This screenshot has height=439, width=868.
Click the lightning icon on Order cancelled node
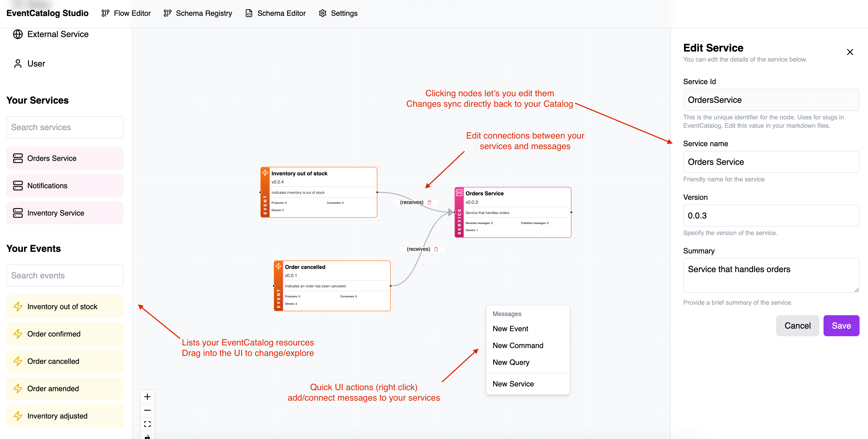pos(278,266)
